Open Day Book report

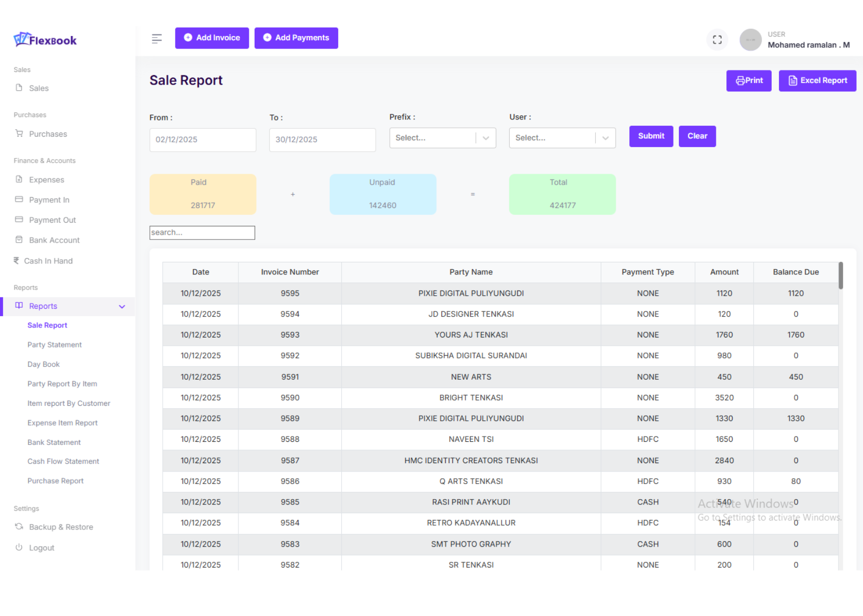tap(43, 364)
